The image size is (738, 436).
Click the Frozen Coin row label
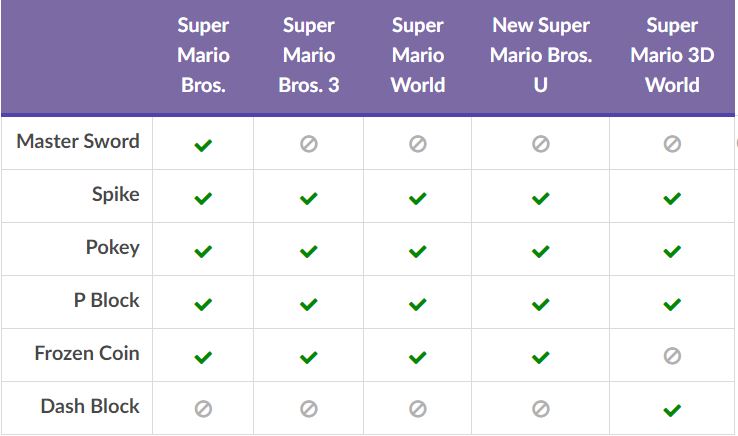click(87, 353)
